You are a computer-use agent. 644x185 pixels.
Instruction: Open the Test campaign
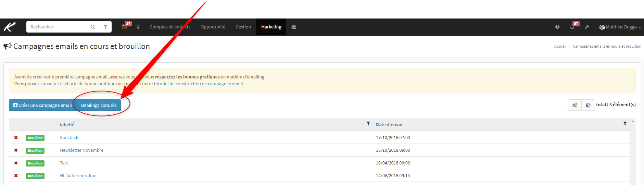(x=64, y=163)
